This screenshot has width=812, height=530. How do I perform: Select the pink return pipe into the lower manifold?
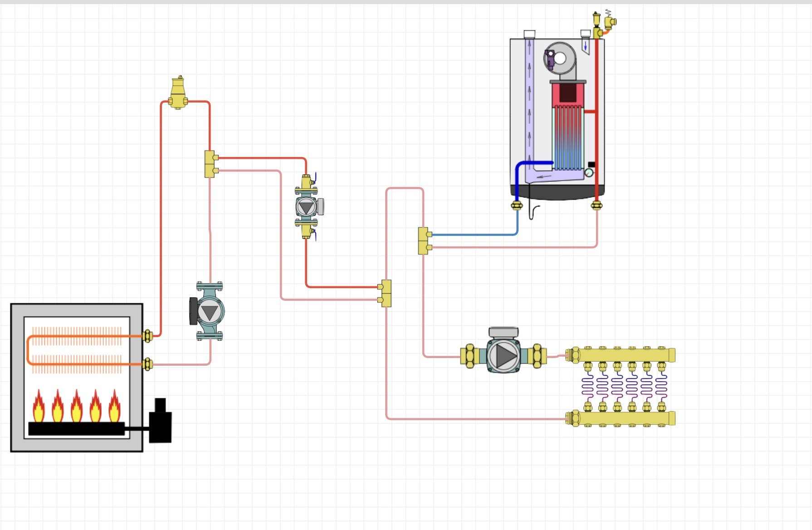pos(476,418)
